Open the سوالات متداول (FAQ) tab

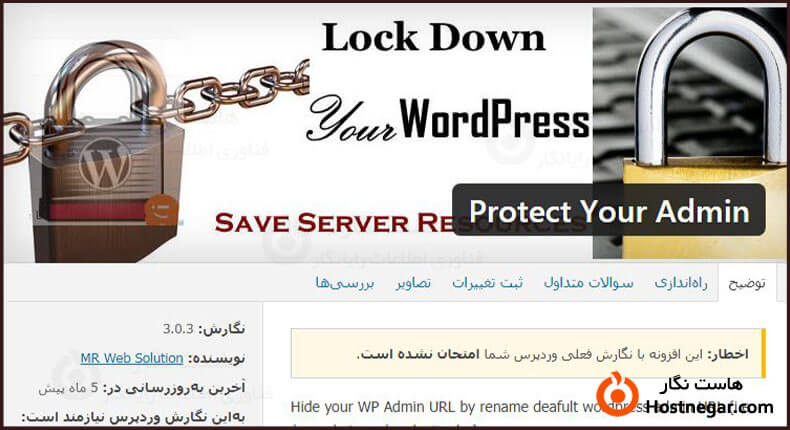click(x=588, y=283)
